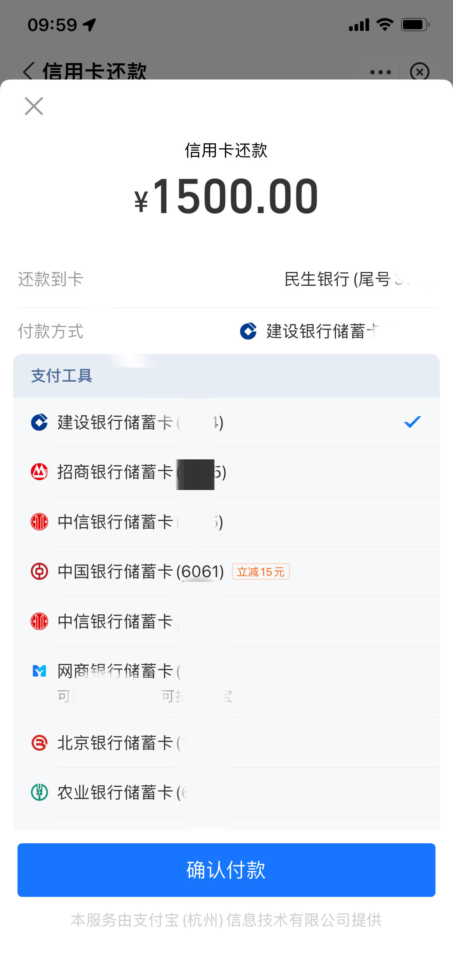This screenshot has width=453, height=980.
Task: Tap the circled X mini-program close icon
Action: [x=419, y=71]
